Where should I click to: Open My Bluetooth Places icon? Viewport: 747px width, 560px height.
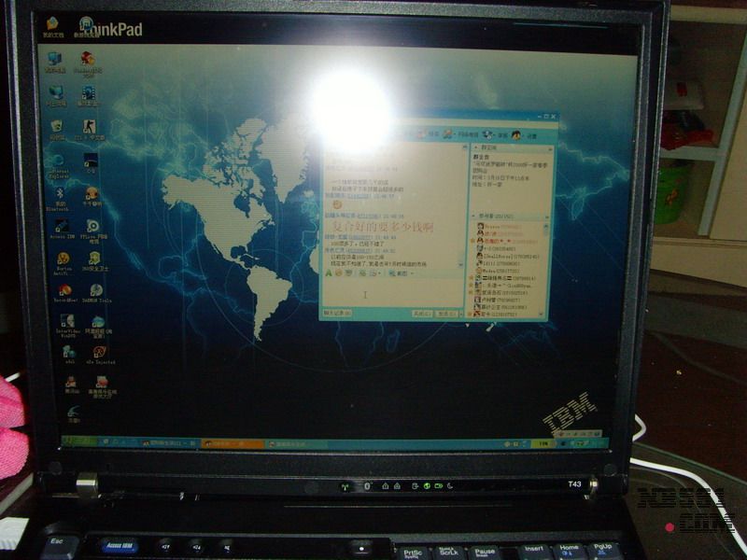click(59, 199)
